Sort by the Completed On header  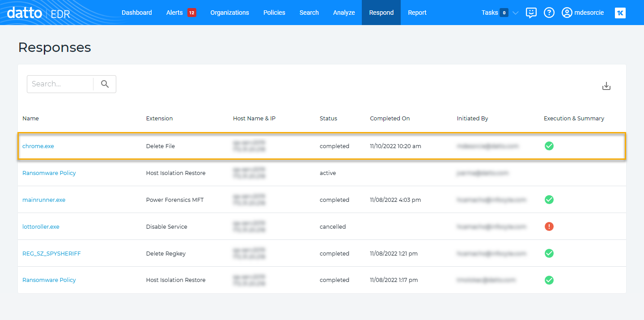coord(390,118)
